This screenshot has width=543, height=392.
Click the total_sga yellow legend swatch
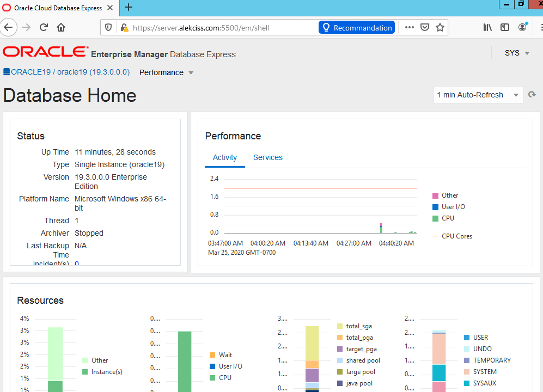tap(340, 326)
